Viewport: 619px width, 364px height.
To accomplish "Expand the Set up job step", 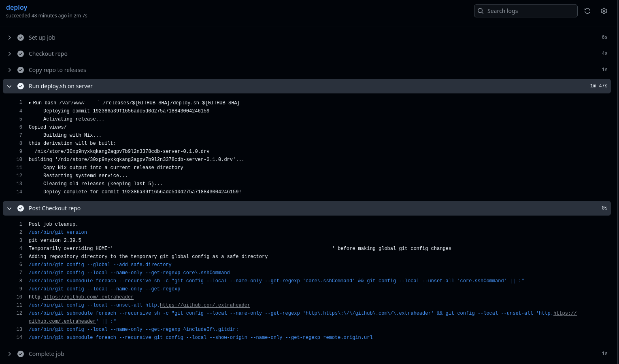I will coord(9,37).
